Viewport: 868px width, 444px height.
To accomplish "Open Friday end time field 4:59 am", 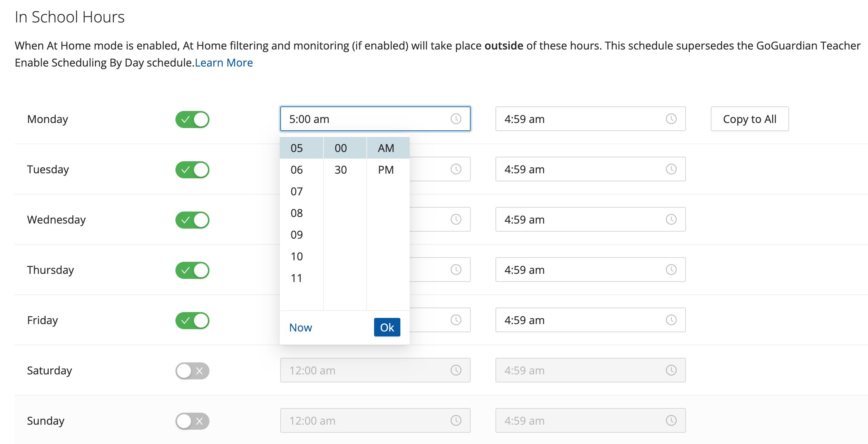I will click(x=591, y=320).
